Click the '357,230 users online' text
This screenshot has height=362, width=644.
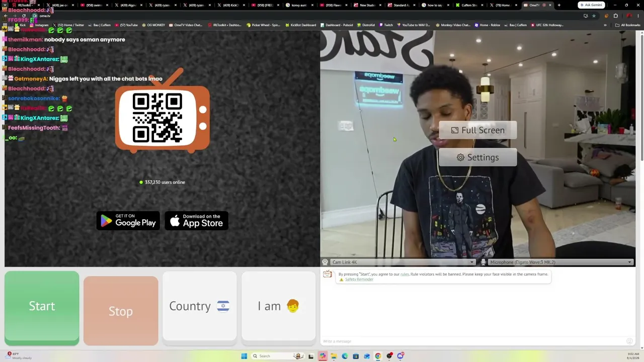point(165,182)
